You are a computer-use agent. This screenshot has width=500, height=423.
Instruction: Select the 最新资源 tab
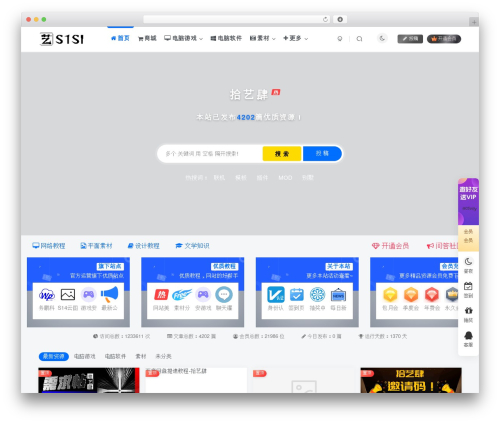pyautogui.click(x=54, y=356)
